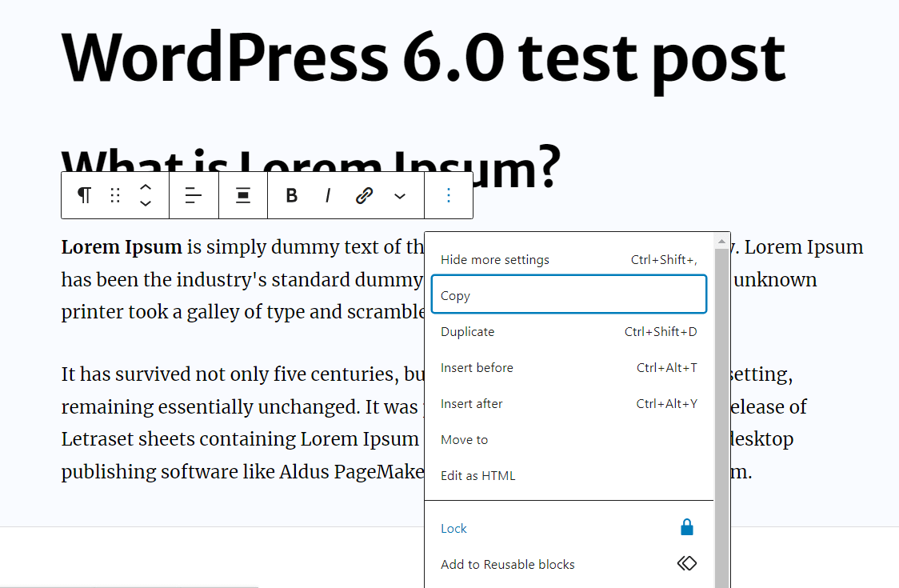Viewport: 899px width, 588px height.
Task: Click the drag handle dots icon
Action: 115,195
